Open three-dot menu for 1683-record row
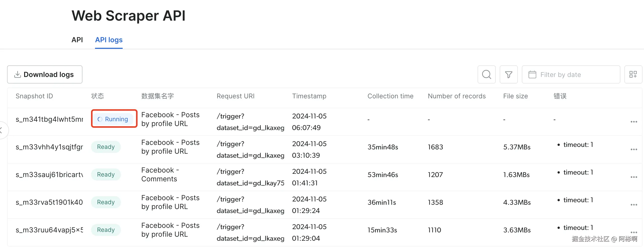Screen dimensions: 644x249 [634, 149]
